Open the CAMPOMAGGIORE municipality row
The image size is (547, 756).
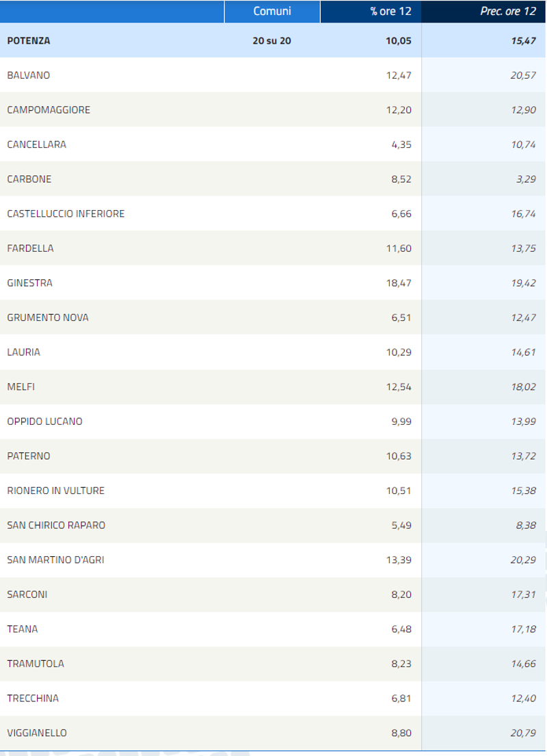point(273,110)
